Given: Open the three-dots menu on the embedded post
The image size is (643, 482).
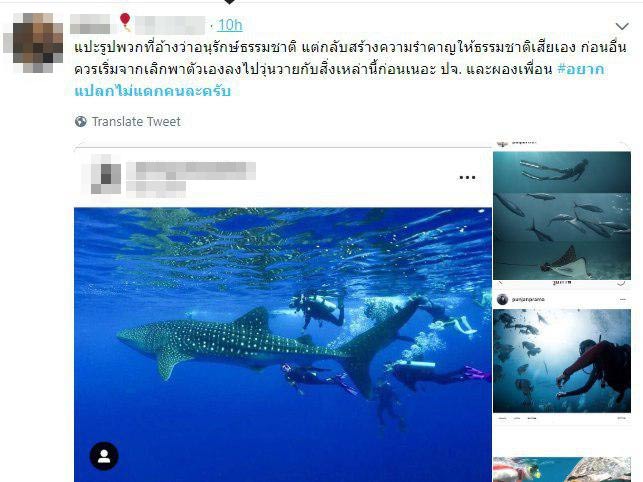Looking at the screenshot, I should [467, 178].
